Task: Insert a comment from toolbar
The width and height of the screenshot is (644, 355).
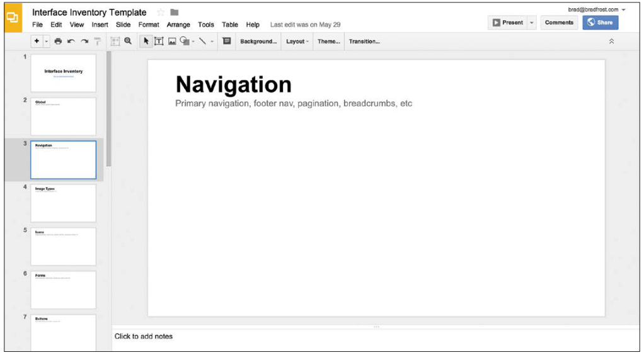Action: [227, 41]
